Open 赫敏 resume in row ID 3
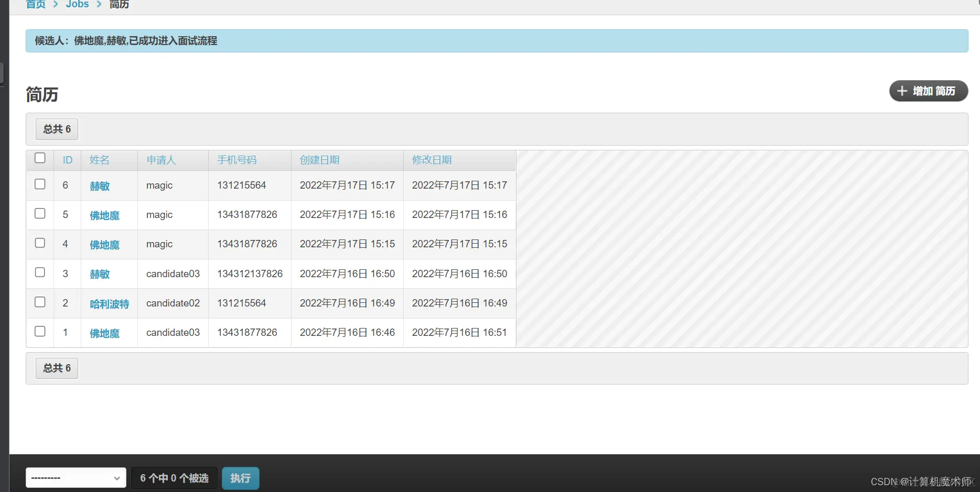The image size is (980, 492). [100, 274]
